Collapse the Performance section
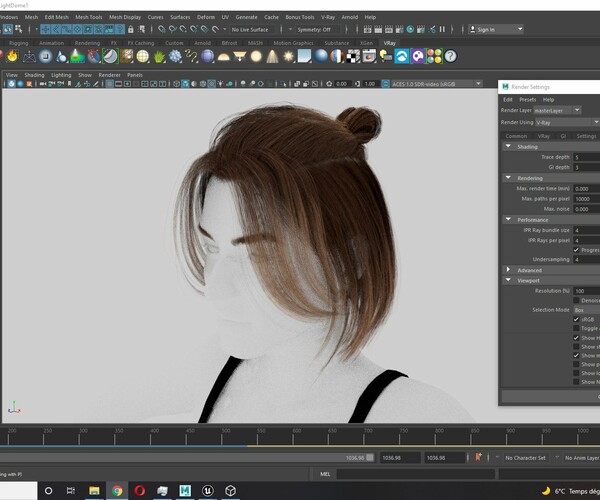Image resolution: width=600 pixels, height=500 pixels. tap(508, 220)
